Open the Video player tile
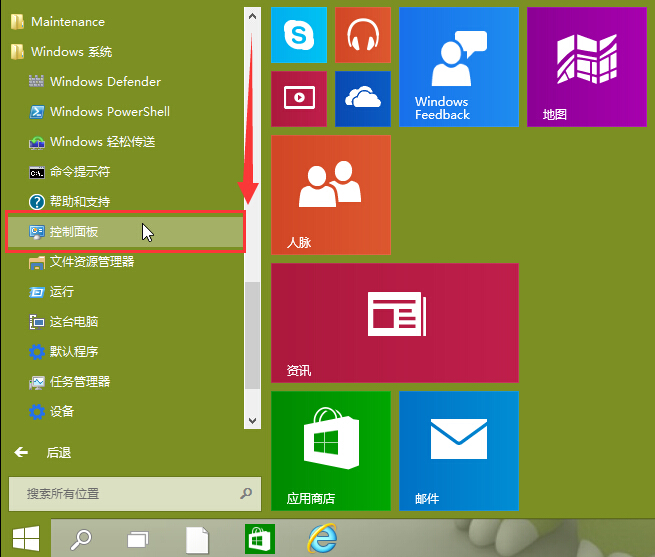655x557 pixels. 298,98
